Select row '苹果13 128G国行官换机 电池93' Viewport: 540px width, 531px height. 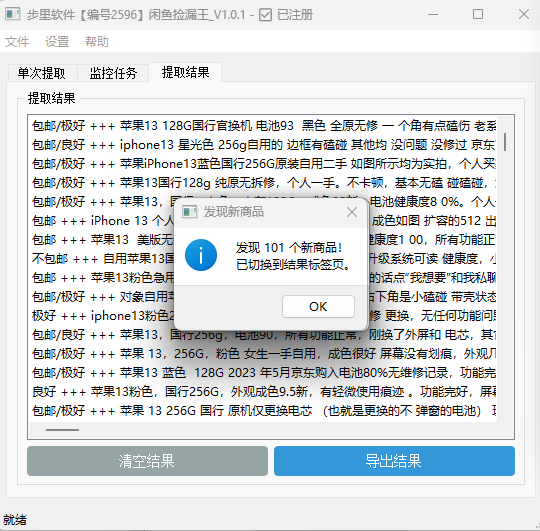click(264, 126)
